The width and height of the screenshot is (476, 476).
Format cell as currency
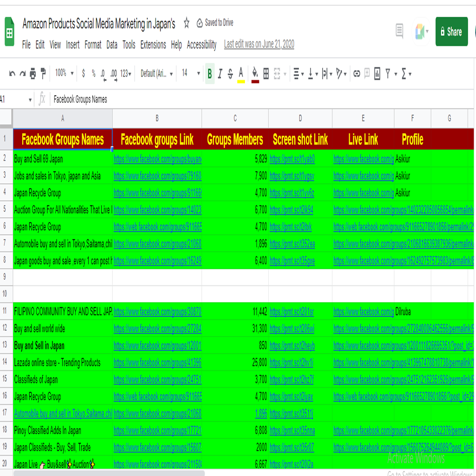84,73
